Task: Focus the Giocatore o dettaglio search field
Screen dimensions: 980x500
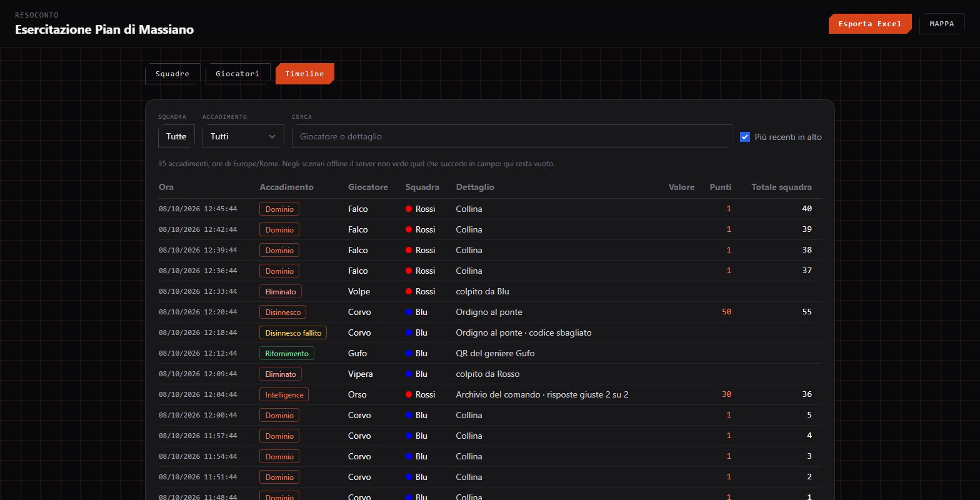Action: 512,136
